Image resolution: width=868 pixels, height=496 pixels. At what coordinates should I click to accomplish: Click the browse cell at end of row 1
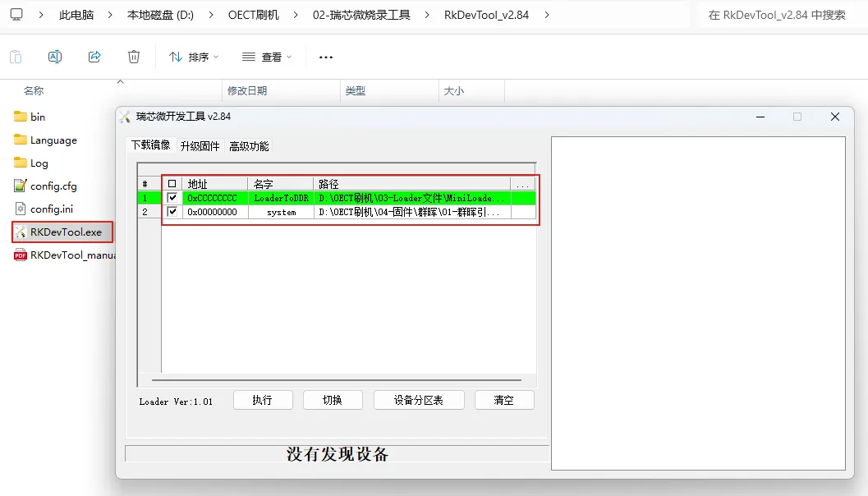pyautogui.click(x=523, y=198)
